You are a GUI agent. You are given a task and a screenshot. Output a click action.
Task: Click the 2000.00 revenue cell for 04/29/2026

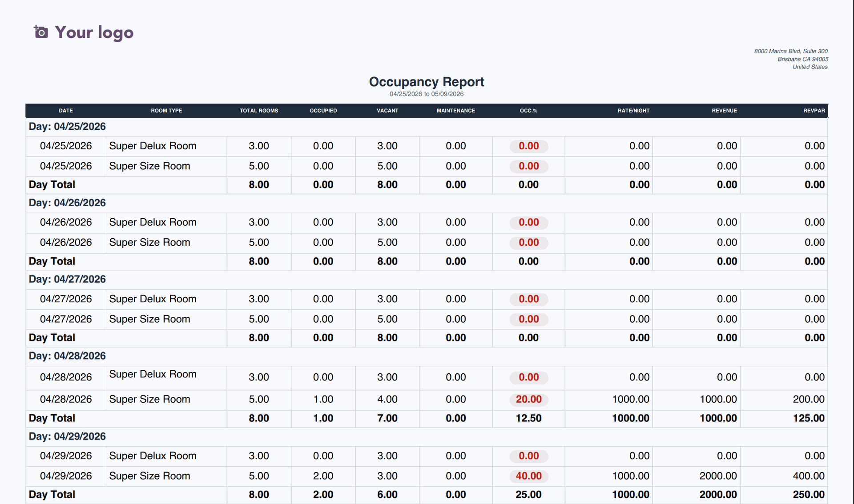(x=718, y=476)
